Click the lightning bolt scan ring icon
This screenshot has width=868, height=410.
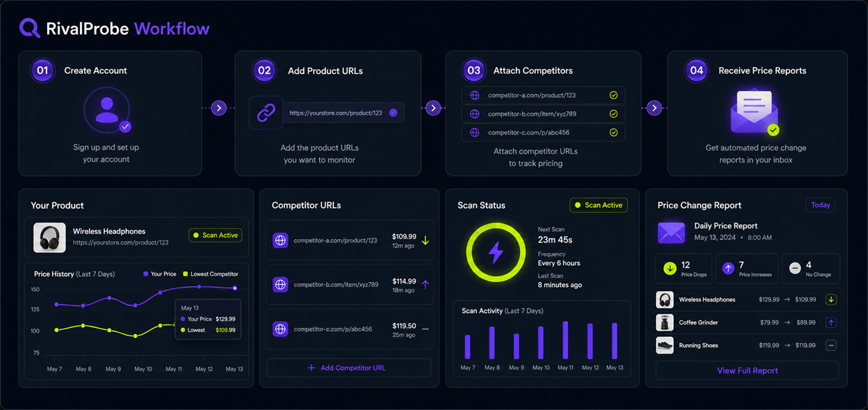496,252
